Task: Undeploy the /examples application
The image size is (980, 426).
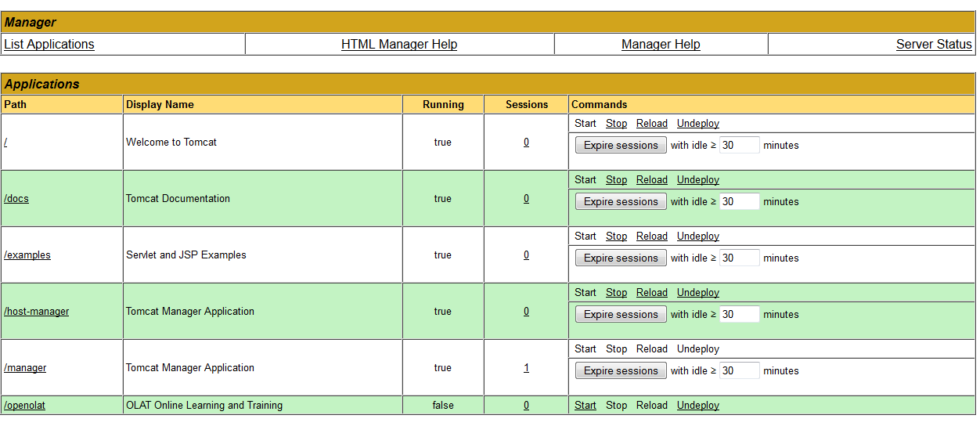Action: pyautogui.click(x=698, y=236)
